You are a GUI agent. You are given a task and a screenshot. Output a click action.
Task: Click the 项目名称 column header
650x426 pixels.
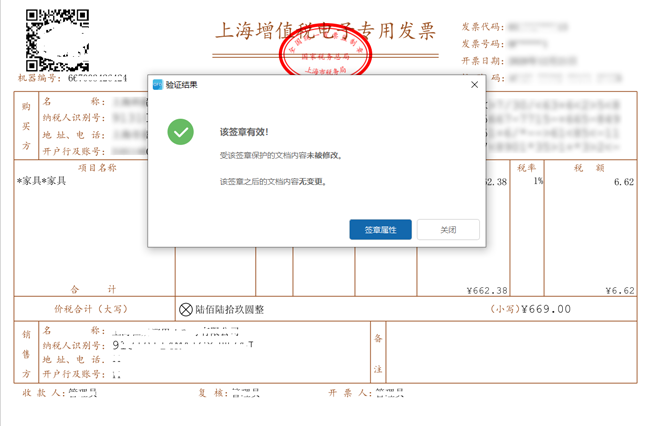(97, 168)
